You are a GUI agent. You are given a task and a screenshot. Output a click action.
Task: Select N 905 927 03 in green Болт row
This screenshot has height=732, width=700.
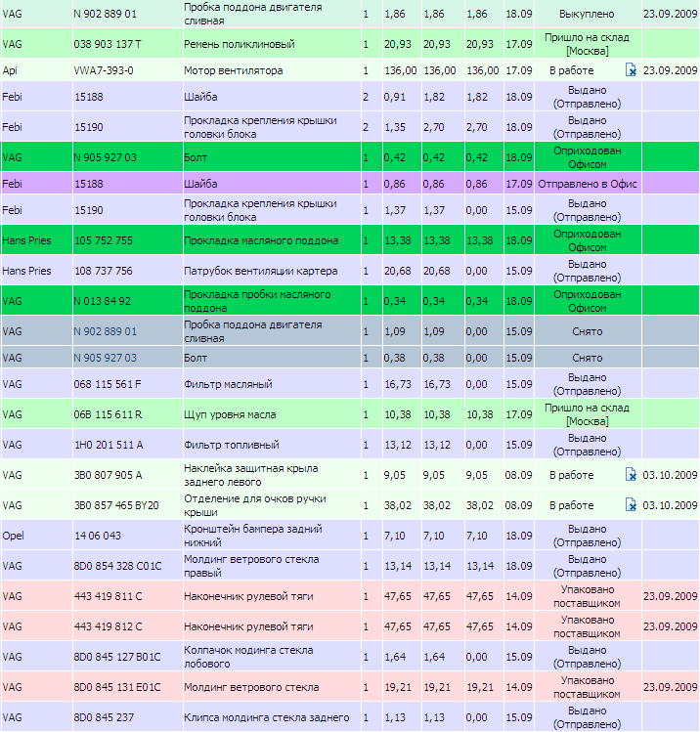coord(105,157)
